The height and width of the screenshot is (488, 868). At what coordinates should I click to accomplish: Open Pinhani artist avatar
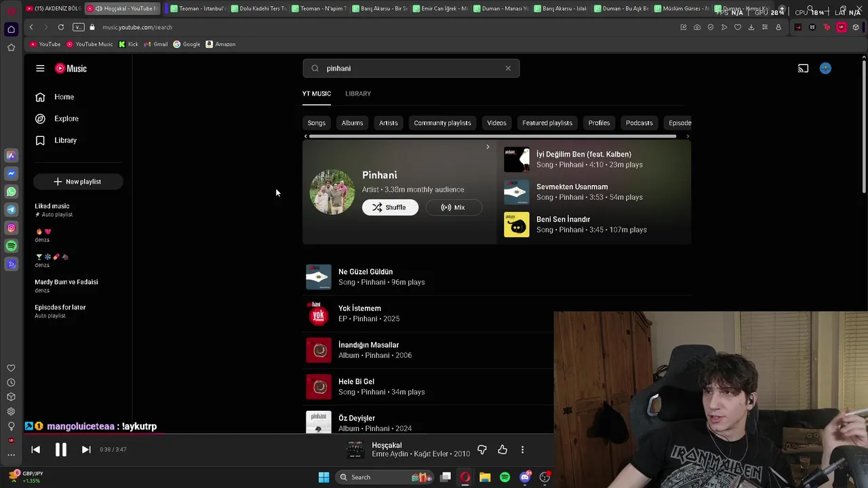click(x=332, y=192)
